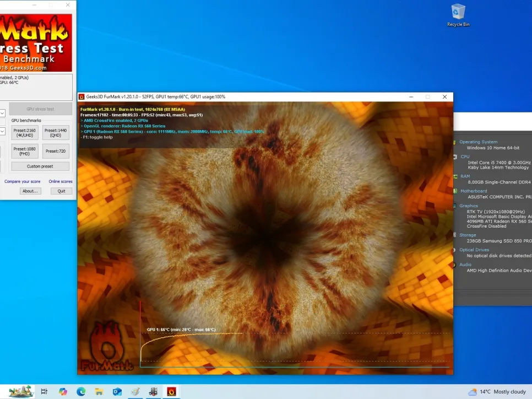This screenshot has width=532, height=399.
Task: Open Optical Drives section in Speccy
Action: click(474, 250)
